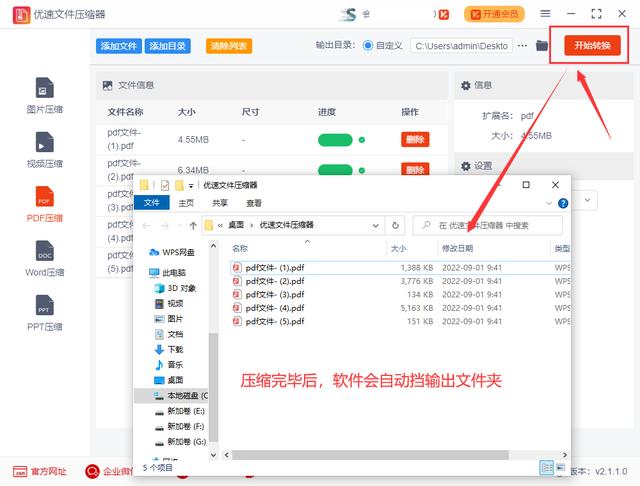Image resolution: width=640 pixels, height=486 pixels.
Task: Click 清除列表 to clear the list
Action: (229, 46)
